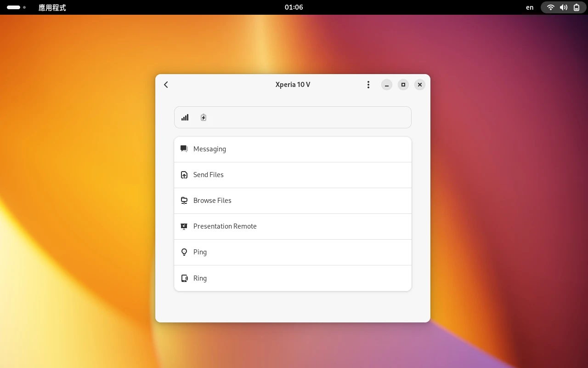Click the phone battery charging icon
588x368 pixels.
(204, 118)
